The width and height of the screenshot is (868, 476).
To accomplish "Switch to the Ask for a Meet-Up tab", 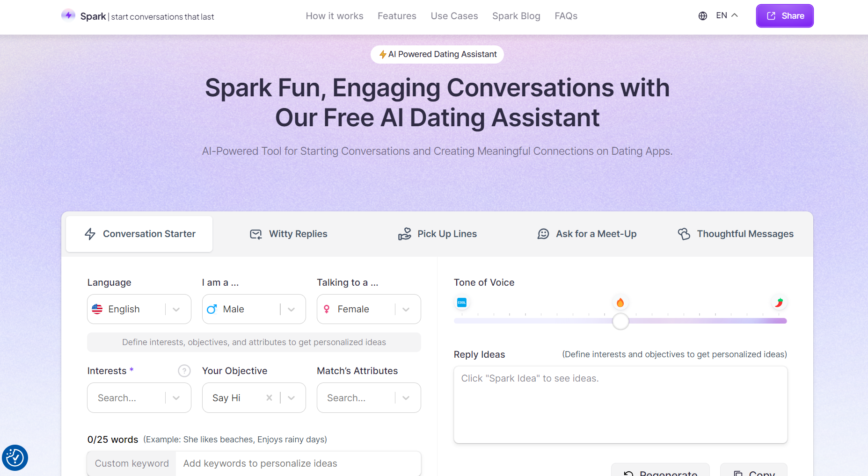I will [x=587, y=234].
